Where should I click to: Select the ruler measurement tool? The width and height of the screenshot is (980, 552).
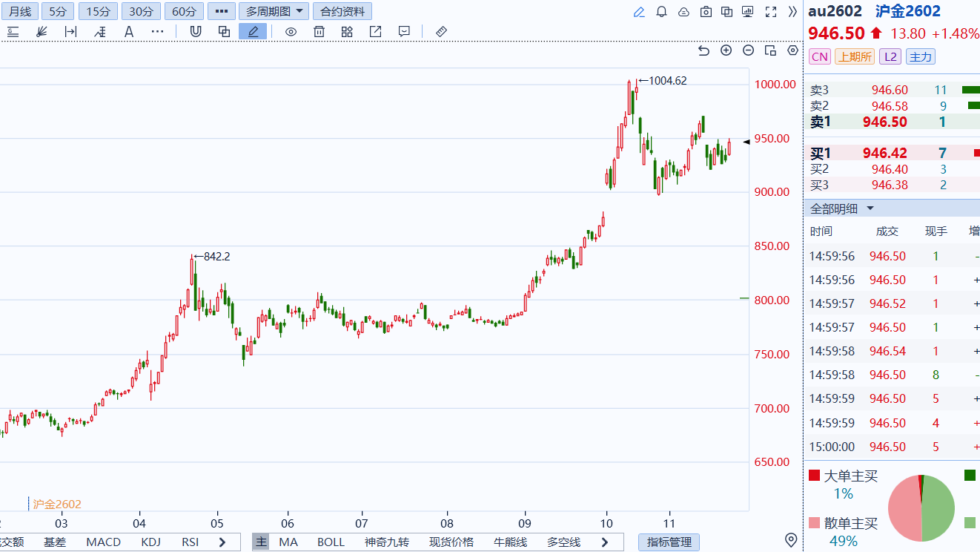(441, 31)
